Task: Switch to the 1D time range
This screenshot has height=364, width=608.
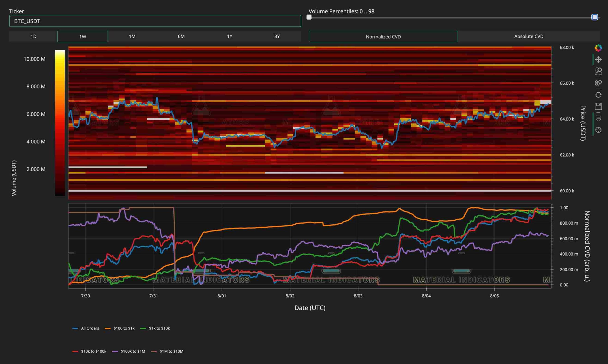Action: click(33, 36)
